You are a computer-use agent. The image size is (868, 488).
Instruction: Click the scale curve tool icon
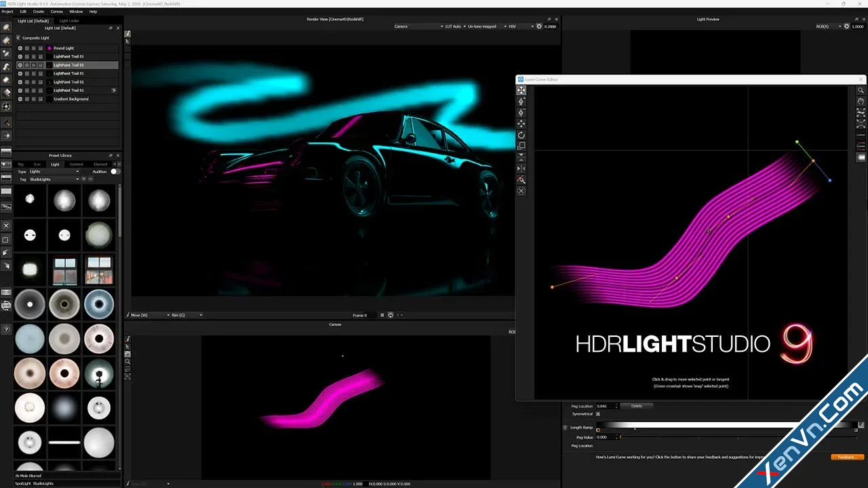click(x=521, y=146)
